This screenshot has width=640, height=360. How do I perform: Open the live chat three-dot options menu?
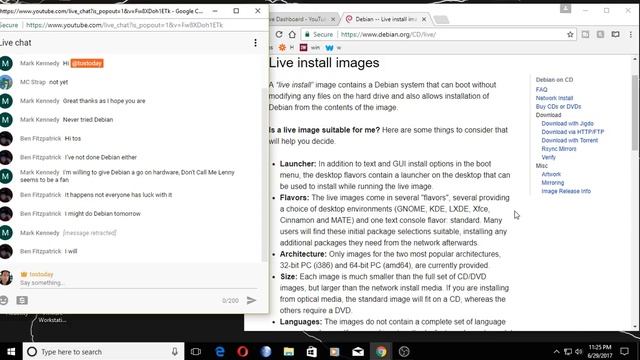coord(256,43)
